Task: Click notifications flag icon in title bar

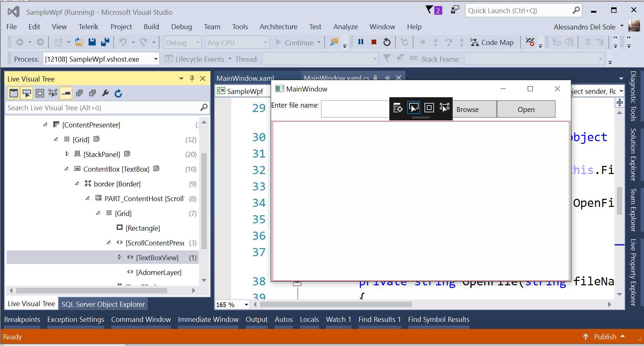Action: (434, 10)
